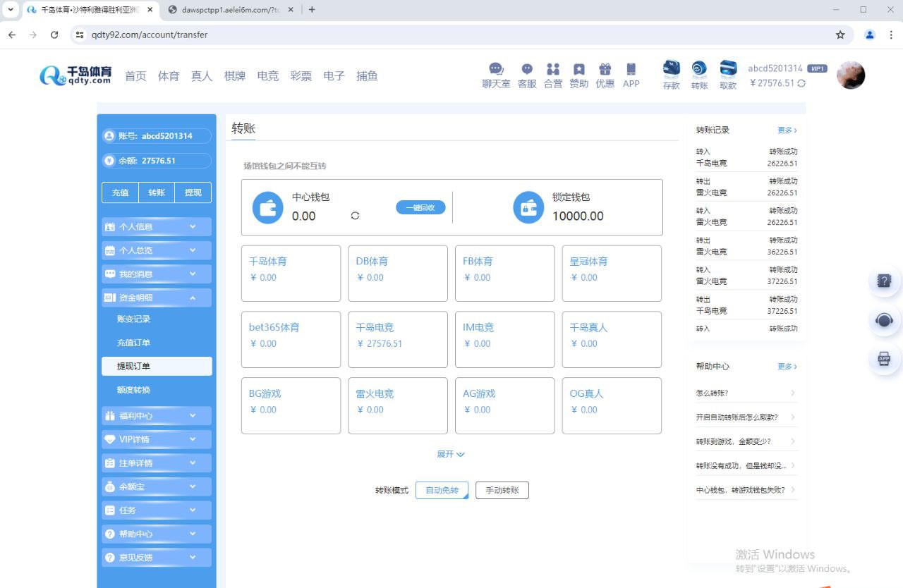Switch to the dawspctpp1 browser tab
Screen dimensions: 903x588
point(231,10)
